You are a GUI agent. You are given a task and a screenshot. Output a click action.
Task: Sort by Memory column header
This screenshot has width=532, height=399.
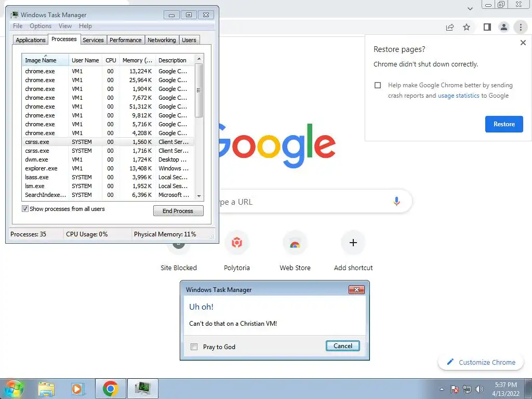click(137, 60)
